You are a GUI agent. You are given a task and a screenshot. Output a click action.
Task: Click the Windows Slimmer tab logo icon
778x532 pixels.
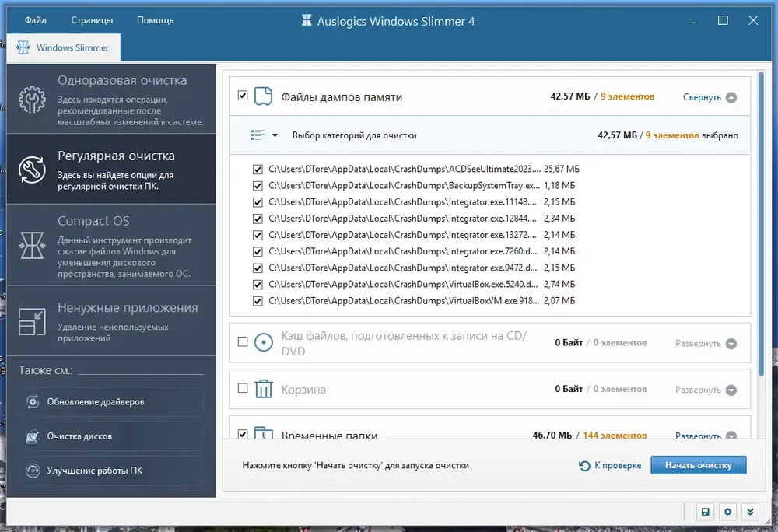click(x=23, y=47)
